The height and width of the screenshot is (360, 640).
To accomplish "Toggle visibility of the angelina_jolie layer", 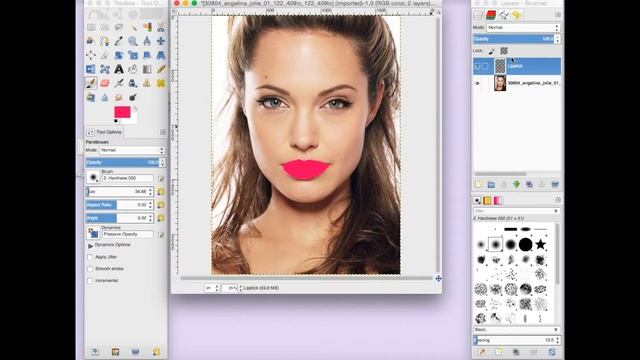I will click(477, 83).
